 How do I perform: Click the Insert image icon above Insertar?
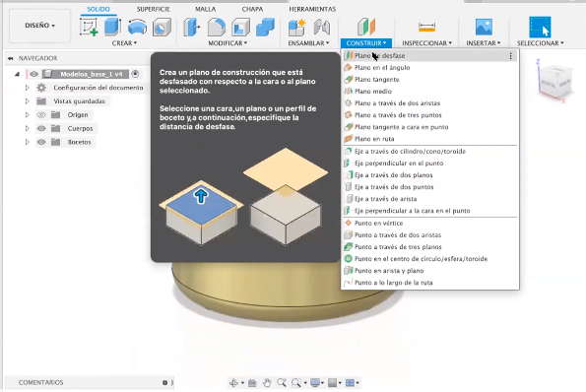pos(484,27)
